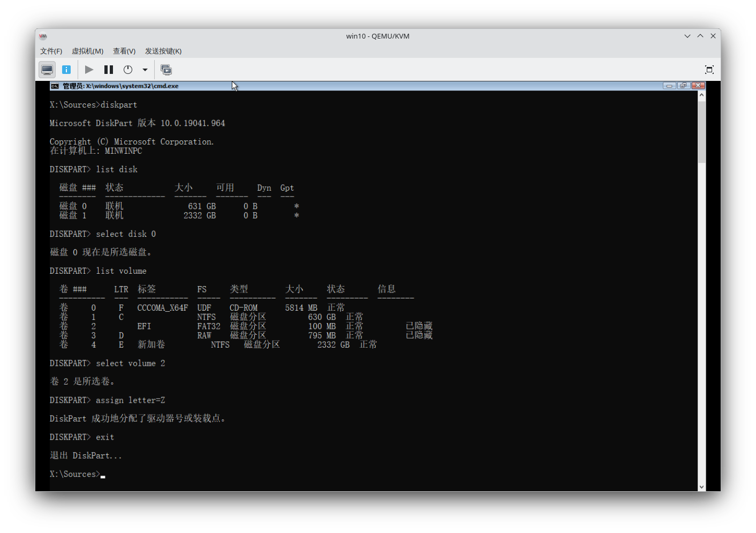This screenshot has width=756, height=533.
Task: Click the console scrollbar down arrow
Action: [701, 487]
